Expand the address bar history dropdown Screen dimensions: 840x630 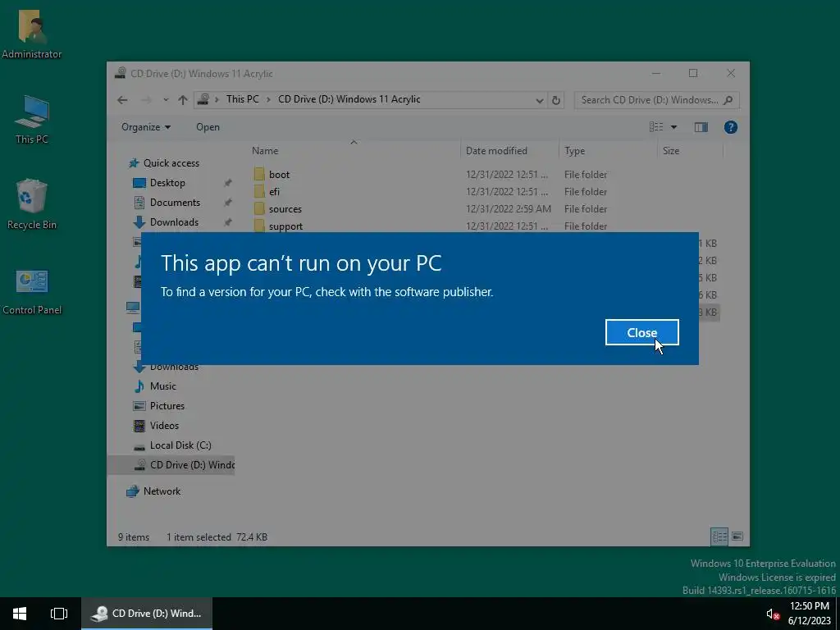point(540,100)
